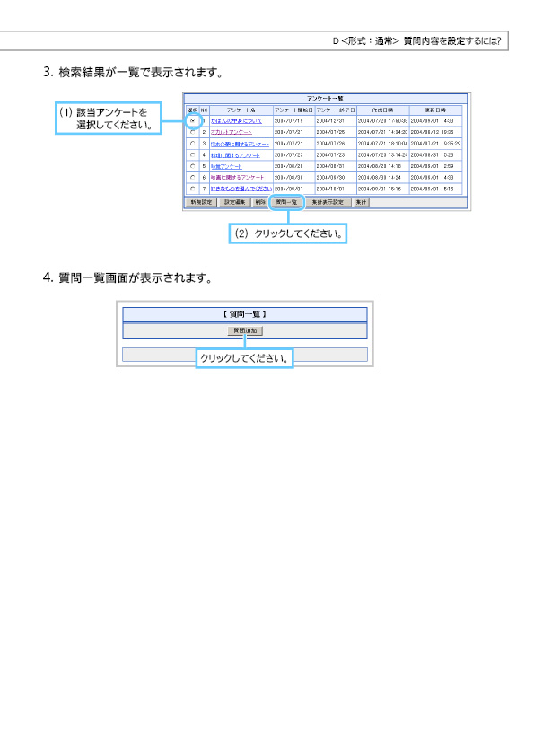The height and width of the screenshot is (756, 534).
Task: Click the 新規設定 button
Action: pyautogui.click(x=201, y=203)
